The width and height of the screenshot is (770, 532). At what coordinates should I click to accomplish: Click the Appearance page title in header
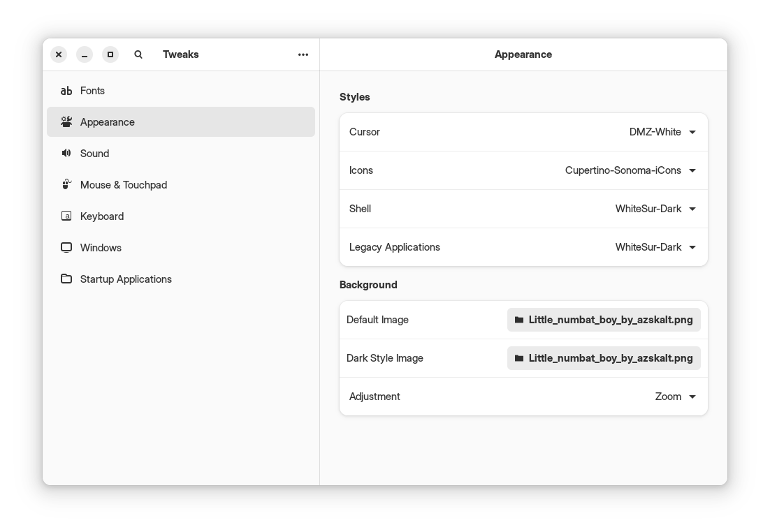point(523,54)
